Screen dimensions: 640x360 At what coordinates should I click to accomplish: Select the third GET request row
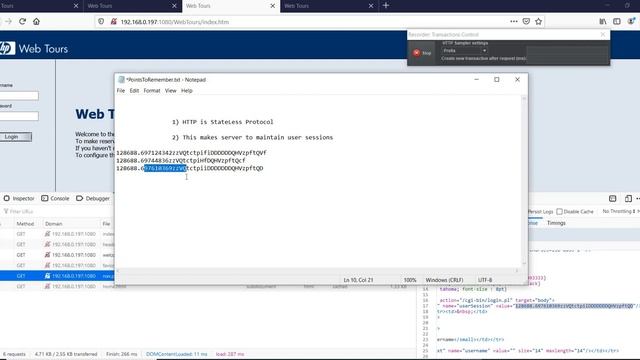point(57,255)
